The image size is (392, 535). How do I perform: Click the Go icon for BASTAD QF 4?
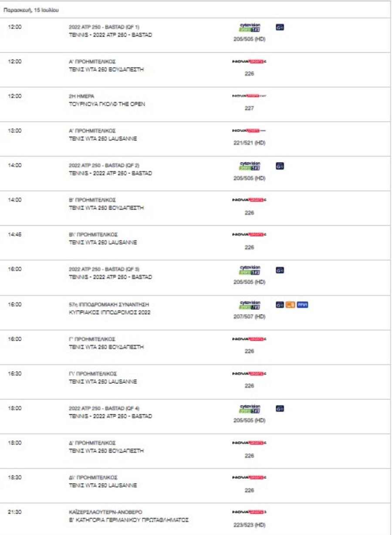pos(280,409)
